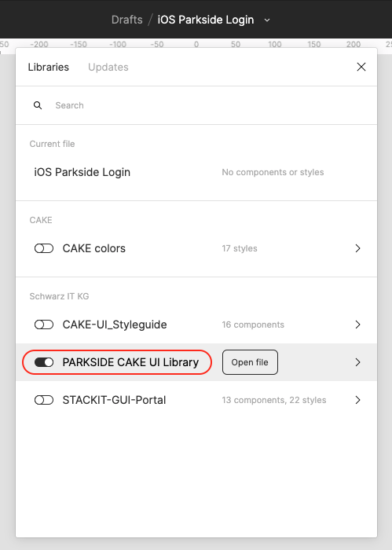392x550 pixels.
Task: Open the file name dropdown arrow
Action: coord(267,20)
